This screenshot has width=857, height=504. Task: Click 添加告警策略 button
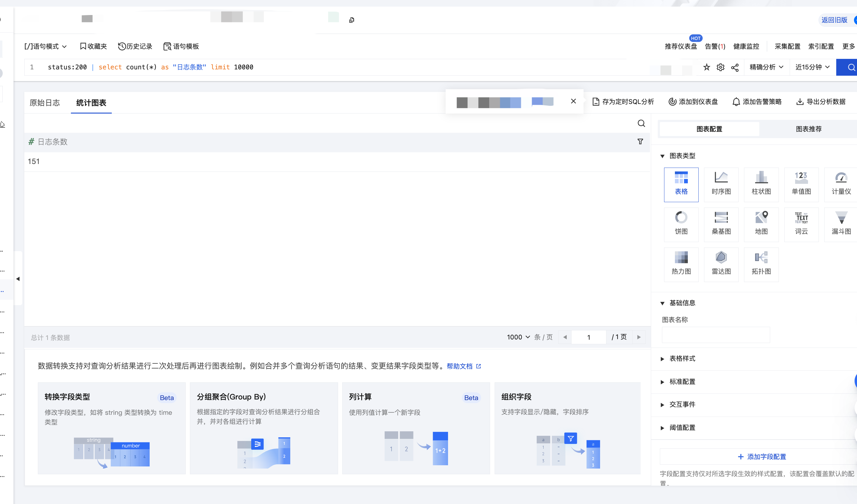pyautogui.click(x=757, y=102)
